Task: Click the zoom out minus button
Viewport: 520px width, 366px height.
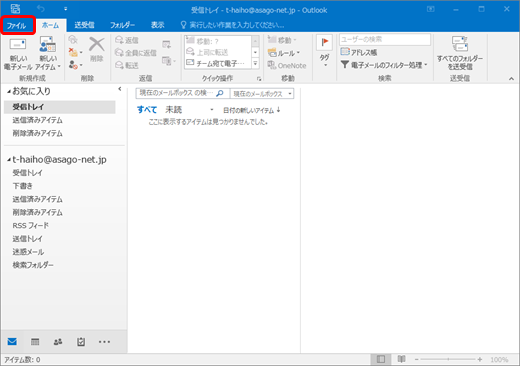Action: coord(416,359)
